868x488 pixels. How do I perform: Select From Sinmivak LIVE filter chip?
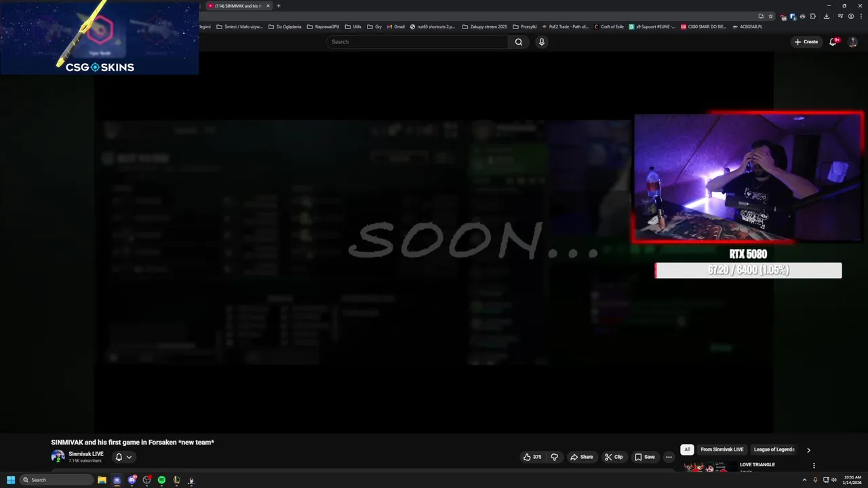pyautogui.click(x=722, y=449)
